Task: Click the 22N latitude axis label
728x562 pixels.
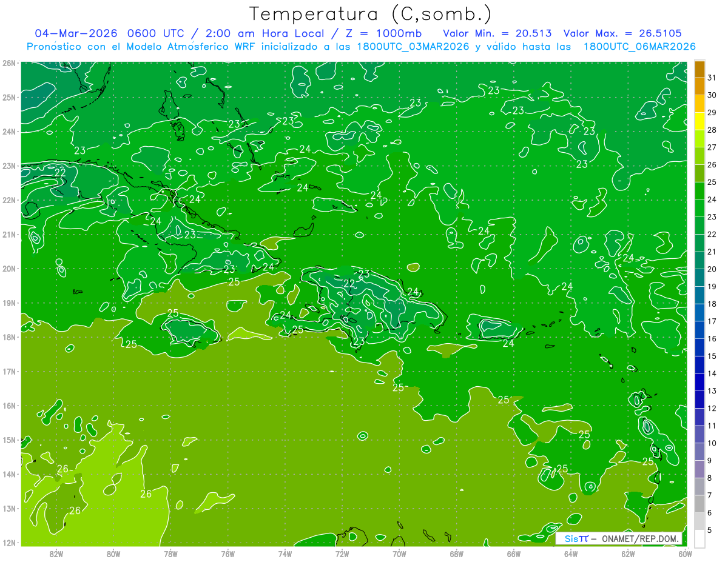Action: (9, 199)
